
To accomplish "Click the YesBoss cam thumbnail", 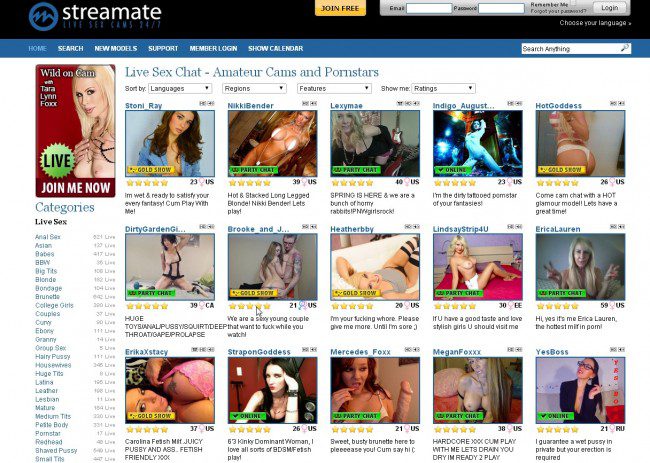I will 580,390.
